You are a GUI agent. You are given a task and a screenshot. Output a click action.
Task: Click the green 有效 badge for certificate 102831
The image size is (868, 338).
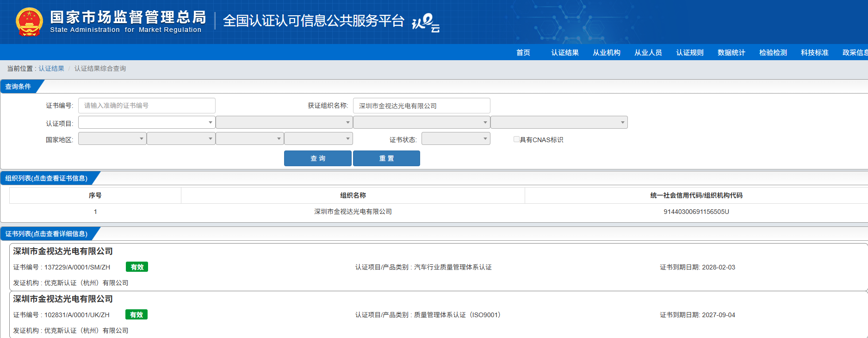click(x=136, y=315)
